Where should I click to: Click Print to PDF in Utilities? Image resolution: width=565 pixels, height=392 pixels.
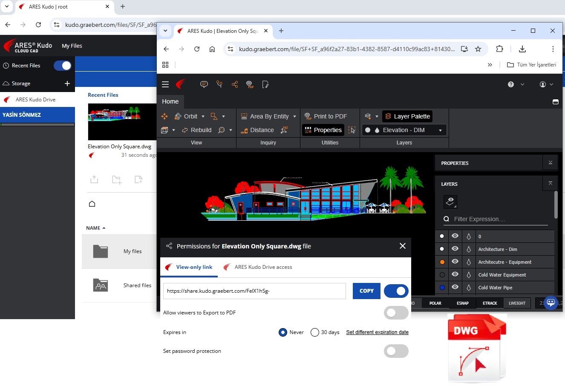click(326, 116)
